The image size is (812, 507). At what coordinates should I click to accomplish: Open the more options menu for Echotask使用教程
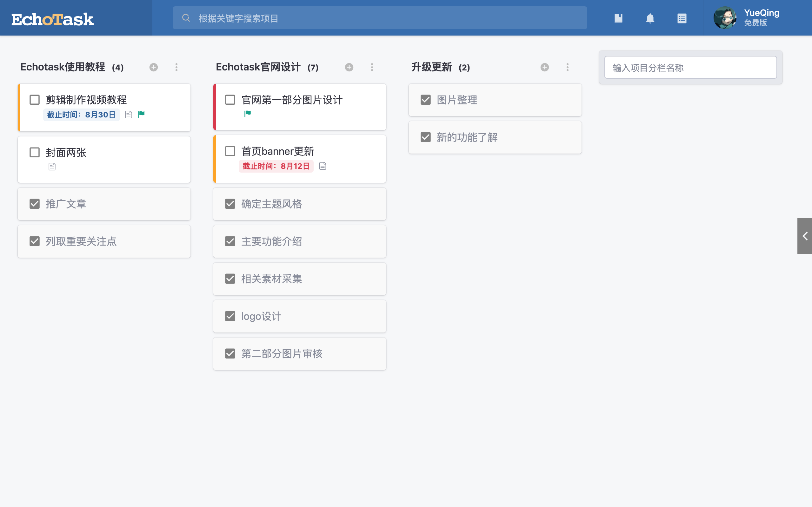[176, 67]
